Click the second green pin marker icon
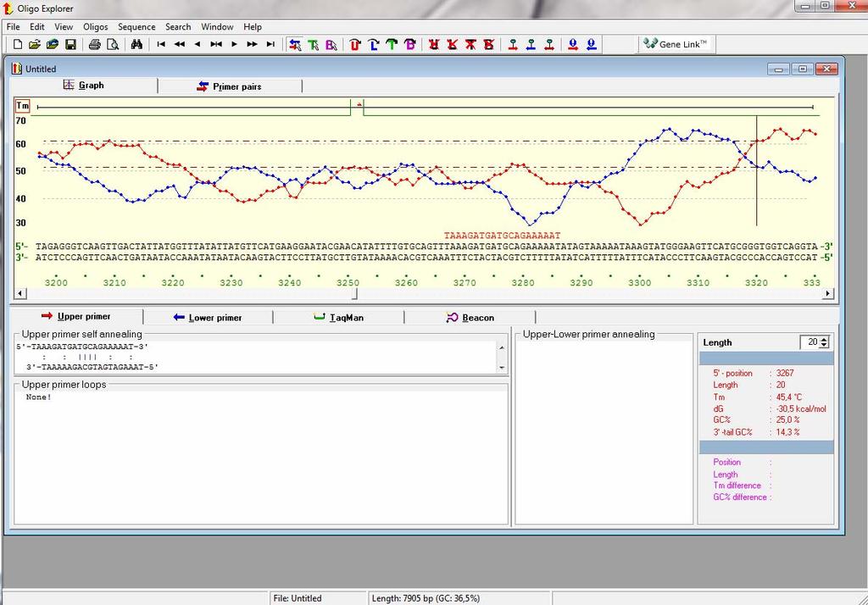This screenshot has height=605, width=868. click(531, 44)
